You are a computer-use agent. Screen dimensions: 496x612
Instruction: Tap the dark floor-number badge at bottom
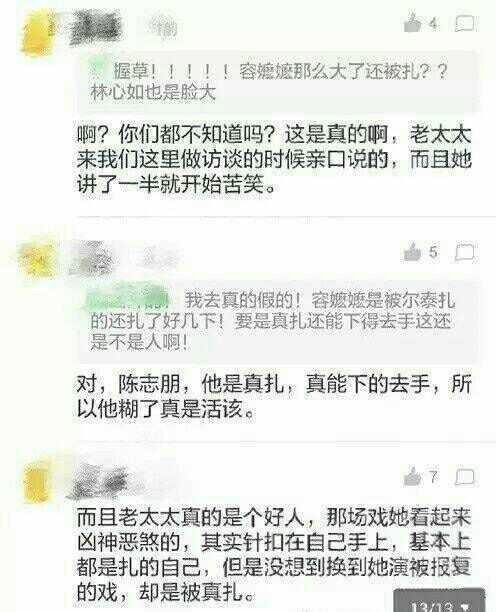coord(439,600)
